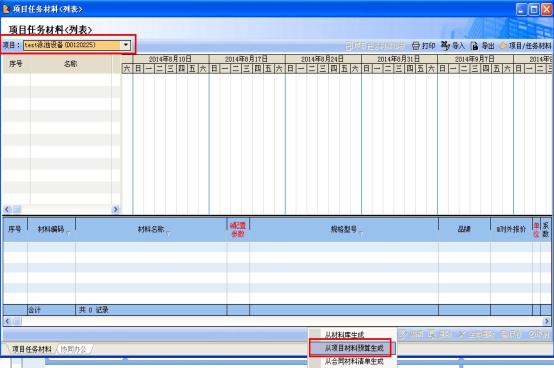Viewport: 554px width, 368px height.
Task: Click the 序号 header in the task list
Action: tap(16, 64)
